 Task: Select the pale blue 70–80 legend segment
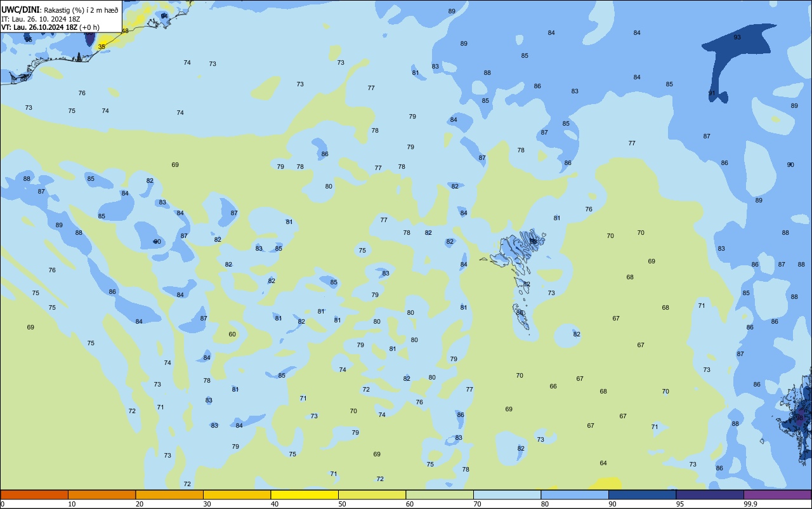(x=507, y=494)
